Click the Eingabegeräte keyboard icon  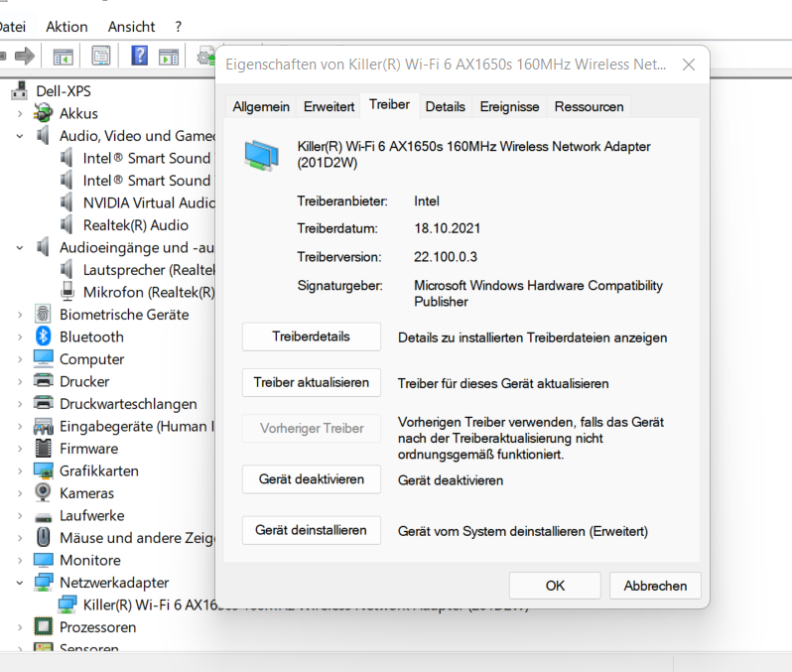[x=44, y=426]
